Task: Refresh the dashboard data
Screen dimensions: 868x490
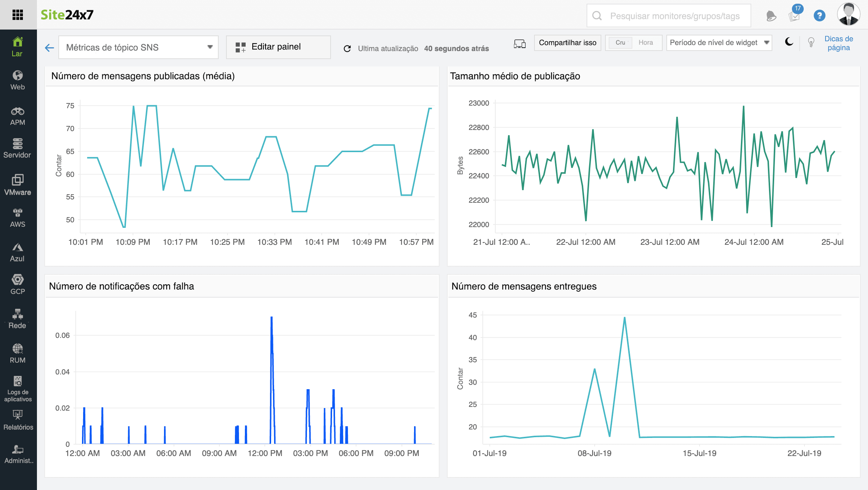Action: [347, 48]
